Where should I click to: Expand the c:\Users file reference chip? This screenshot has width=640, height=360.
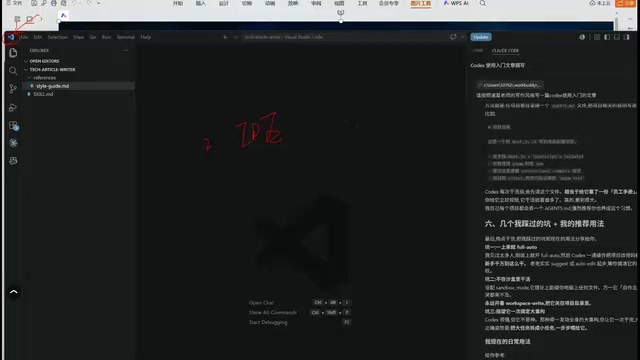[509, 85]
